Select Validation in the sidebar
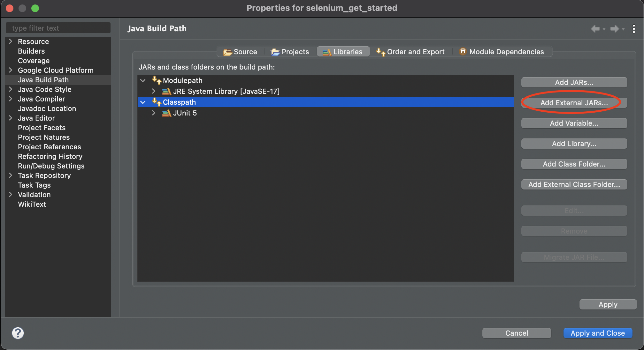This screenshot has height=350, width=644. (34, 195)
